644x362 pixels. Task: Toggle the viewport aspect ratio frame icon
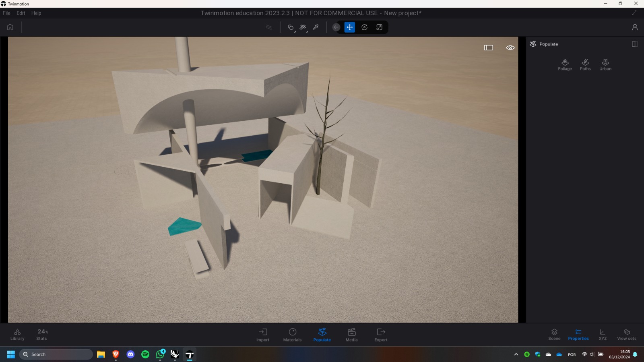point(489,48)
